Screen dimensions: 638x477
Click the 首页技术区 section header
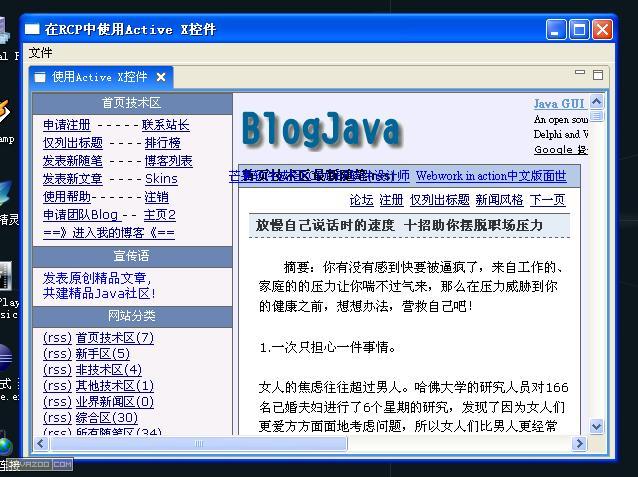click(x=132, y=103)
